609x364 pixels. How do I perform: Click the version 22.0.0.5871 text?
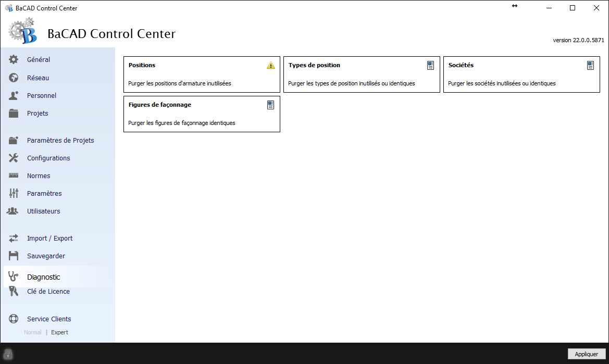click(x=579, y=40)
